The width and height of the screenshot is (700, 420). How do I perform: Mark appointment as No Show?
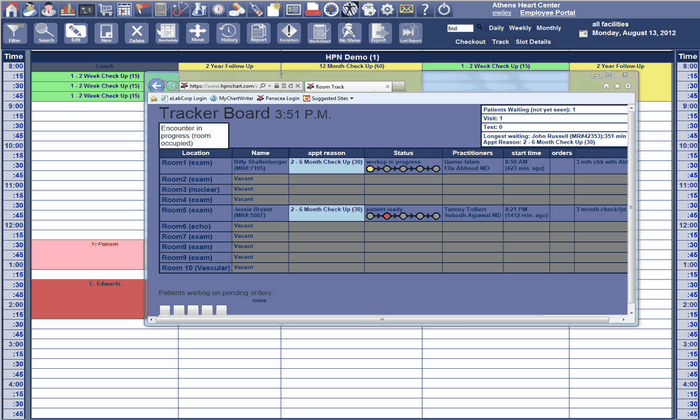click(350, 33)
